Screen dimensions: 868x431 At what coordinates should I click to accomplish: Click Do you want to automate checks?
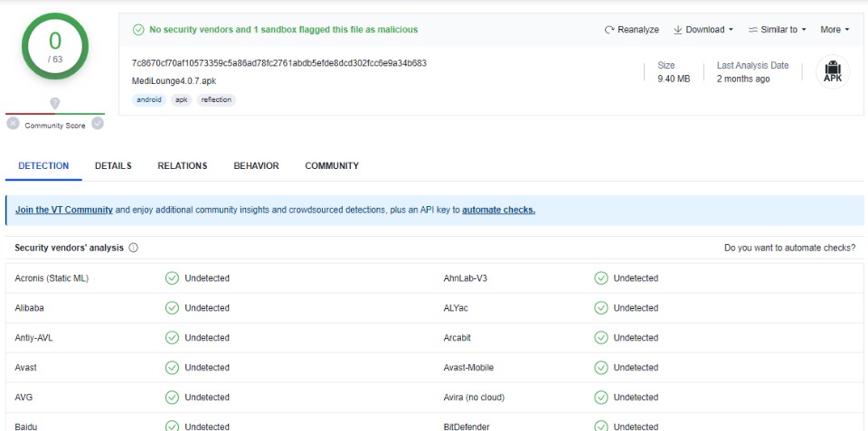[x=789, y=248]
